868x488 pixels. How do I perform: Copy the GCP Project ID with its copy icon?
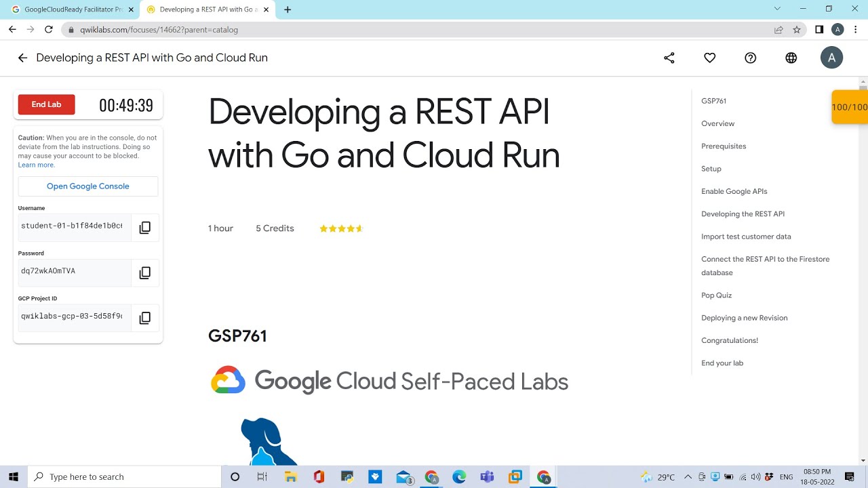(145, 318)
